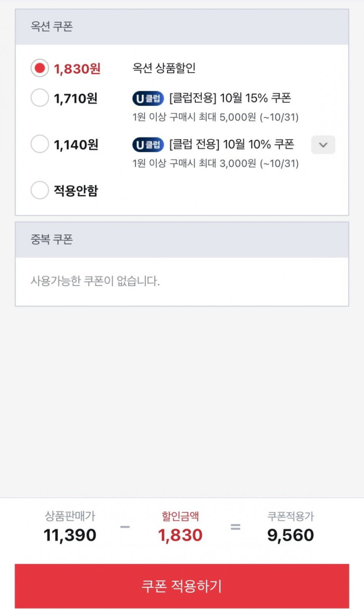Click the equals sign in the price summary
Viewport: 364px width, 609px height.
pos(235,527)
